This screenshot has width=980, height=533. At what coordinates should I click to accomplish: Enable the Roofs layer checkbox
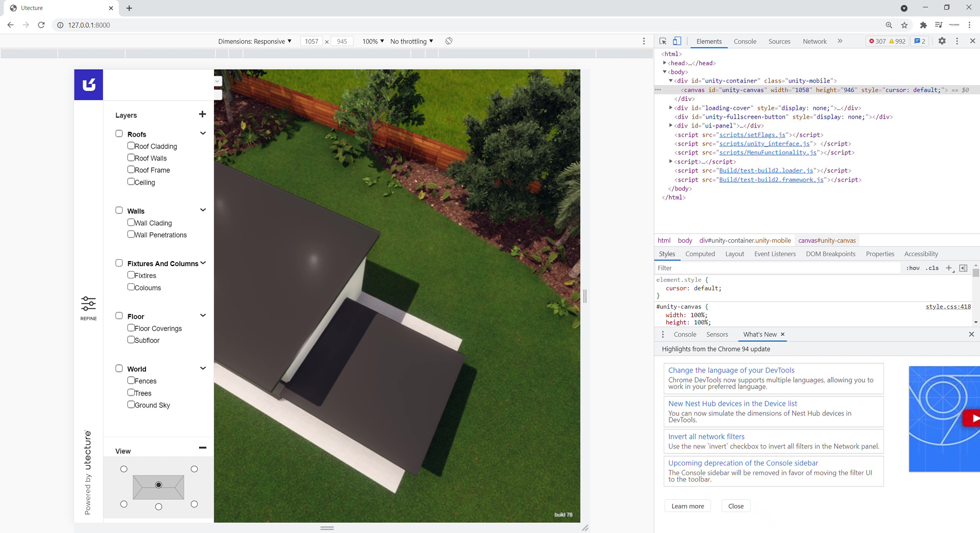(x=119, y=134)
